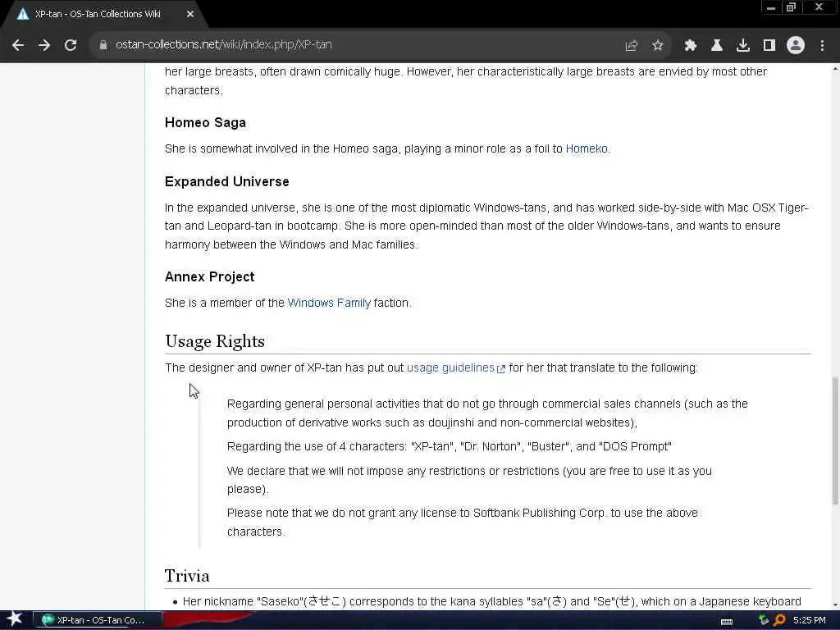Click the Usage Rights heading
The width and height of the screenshot is (840, 630).
click(x=215, y=342)
